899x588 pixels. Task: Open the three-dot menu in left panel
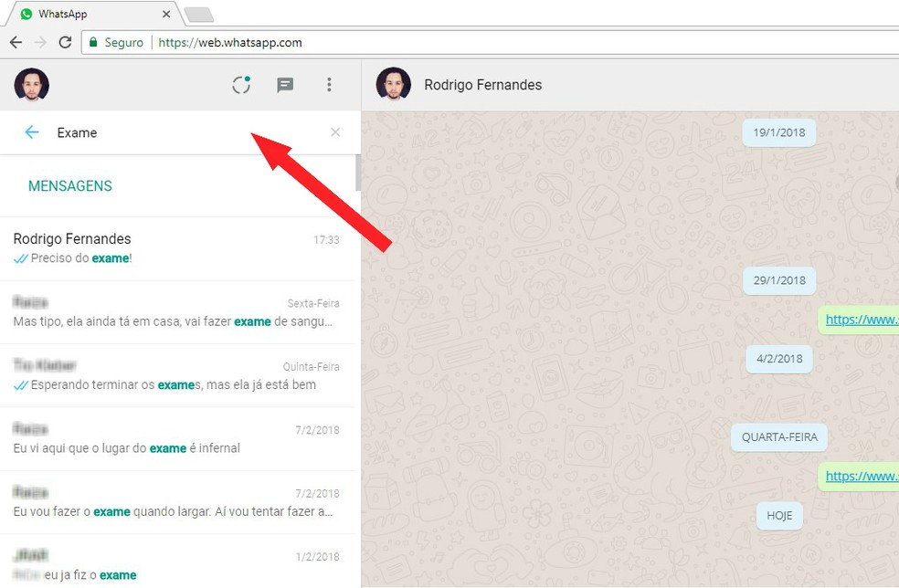329,85
